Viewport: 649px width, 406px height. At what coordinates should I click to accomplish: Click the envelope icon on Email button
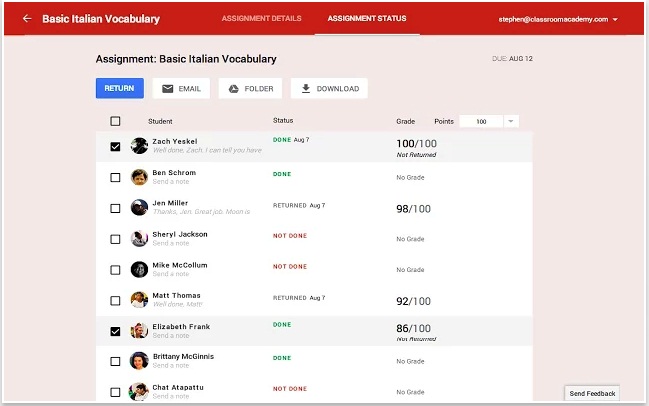pyautogui.click(x=168, y=89)
